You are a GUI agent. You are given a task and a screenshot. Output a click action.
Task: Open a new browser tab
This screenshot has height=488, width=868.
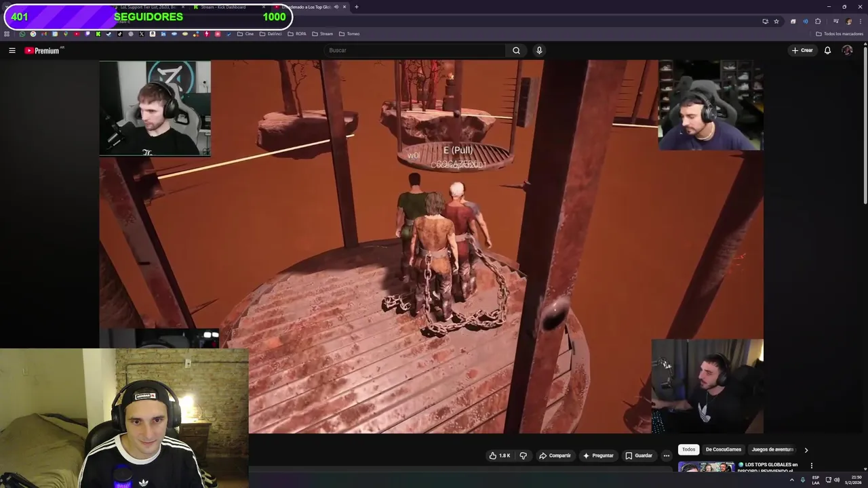356,7
